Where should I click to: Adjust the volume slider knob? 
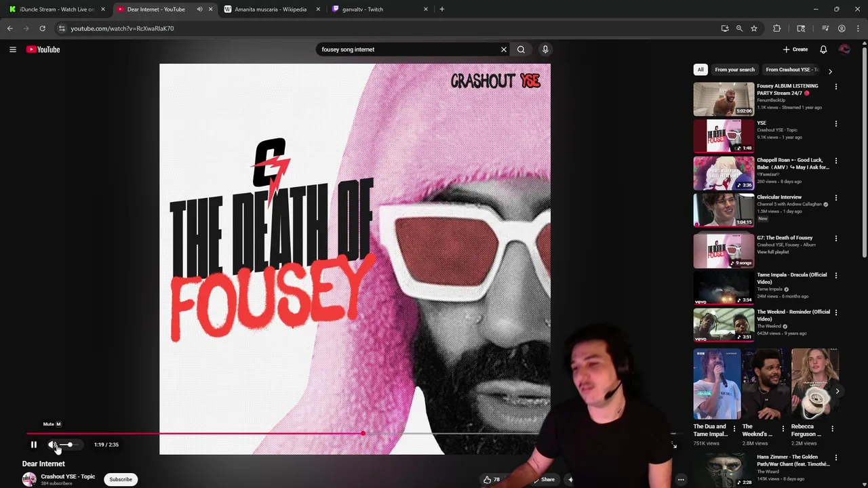click(70, 445)
